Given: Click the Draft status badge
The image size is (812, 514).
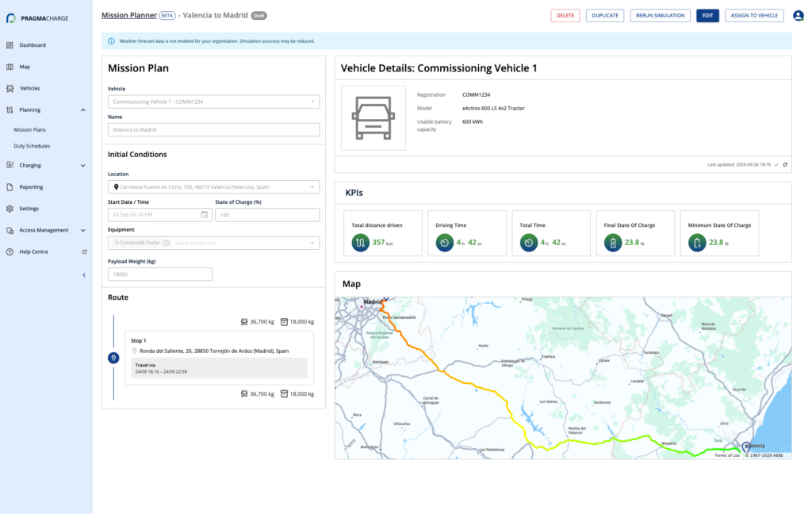Looking at the screenshot, I should click(259, 16).
